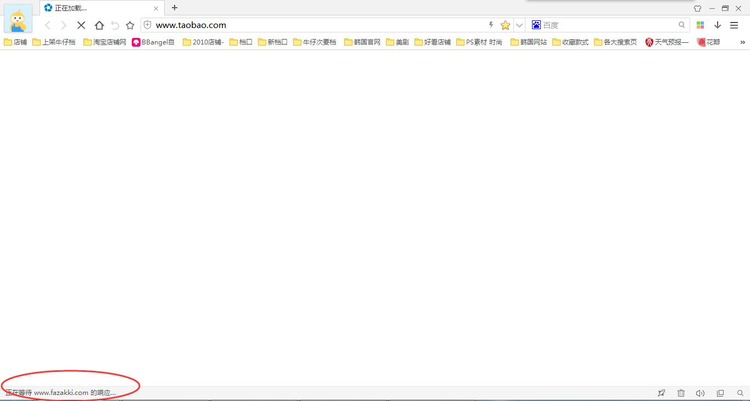The image size is (750, 401).
Task: Click the user avatar profile picture
Action: 18,18
